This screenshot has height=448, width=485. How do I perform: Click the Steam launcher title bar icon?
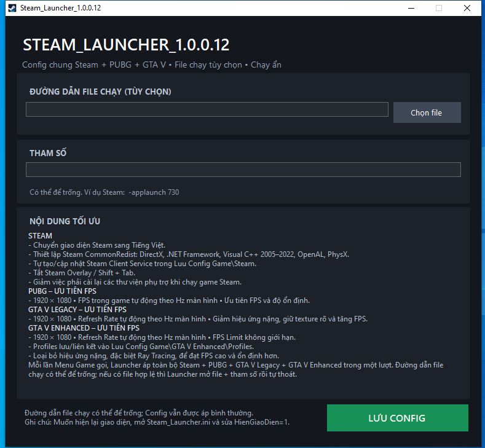point(12,8)
